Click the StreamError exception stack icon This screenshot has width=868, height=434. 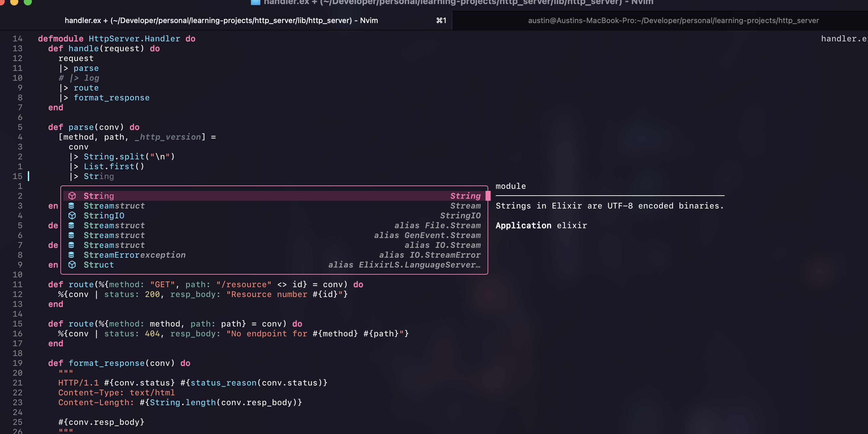point(71,255)
